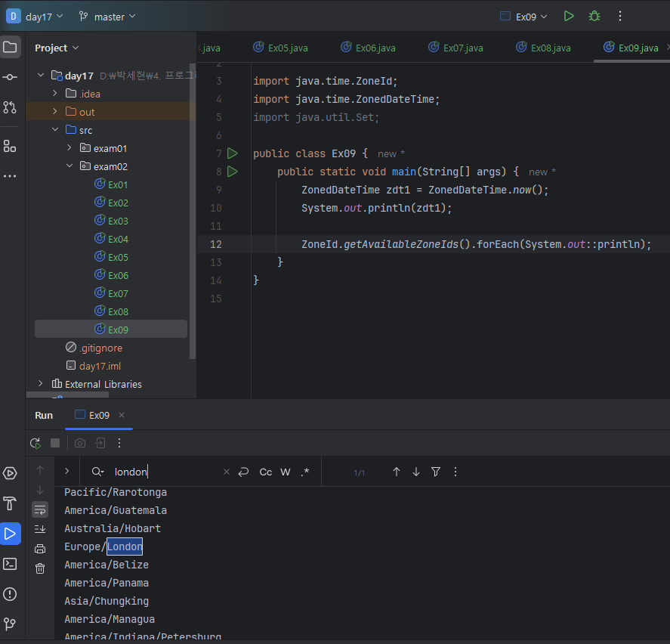Open the Terminal tool window
The height and width of the screenshot is (644, 670).
click(x=10, y=564)
